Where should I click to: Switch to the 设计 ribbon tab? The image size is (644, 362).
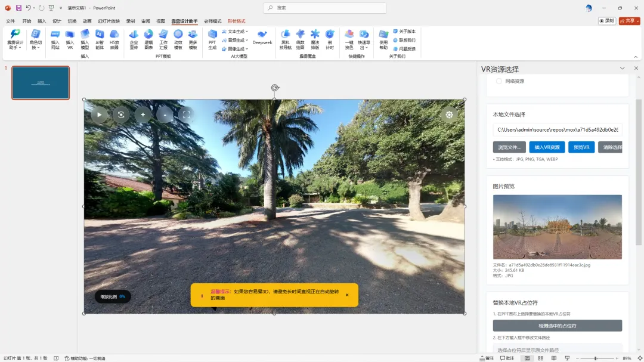coord(57,21)
